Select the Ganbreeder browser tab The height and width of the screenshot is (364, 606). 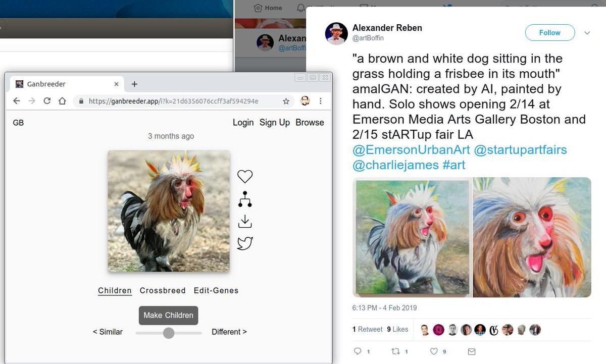point(68,84)
